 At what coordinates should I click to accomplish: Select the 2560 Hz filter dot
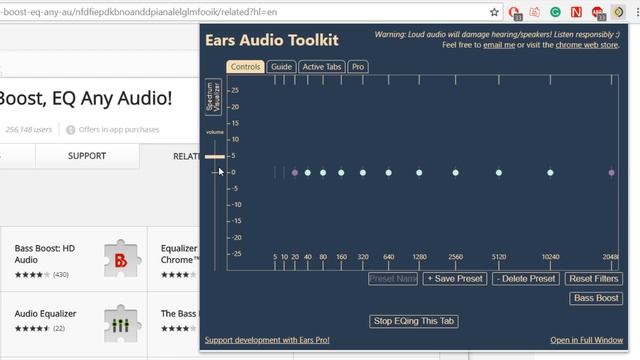pyautogui.click(x=456, y=173)
